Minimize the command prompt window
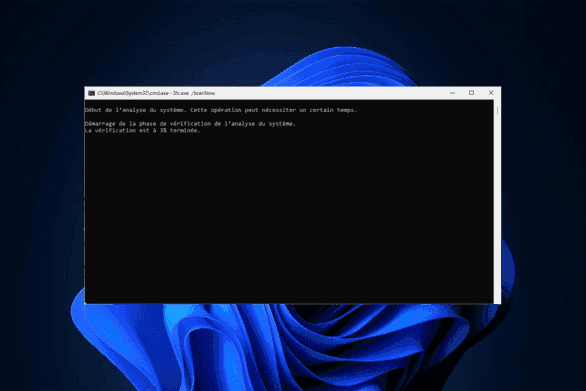Viewport: 586px width, 391px height. (452, 93)
